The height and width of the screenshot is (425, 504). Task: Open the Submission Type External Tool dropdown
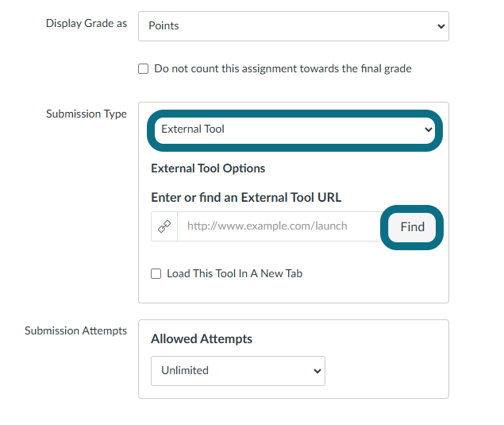coord(294,129)
